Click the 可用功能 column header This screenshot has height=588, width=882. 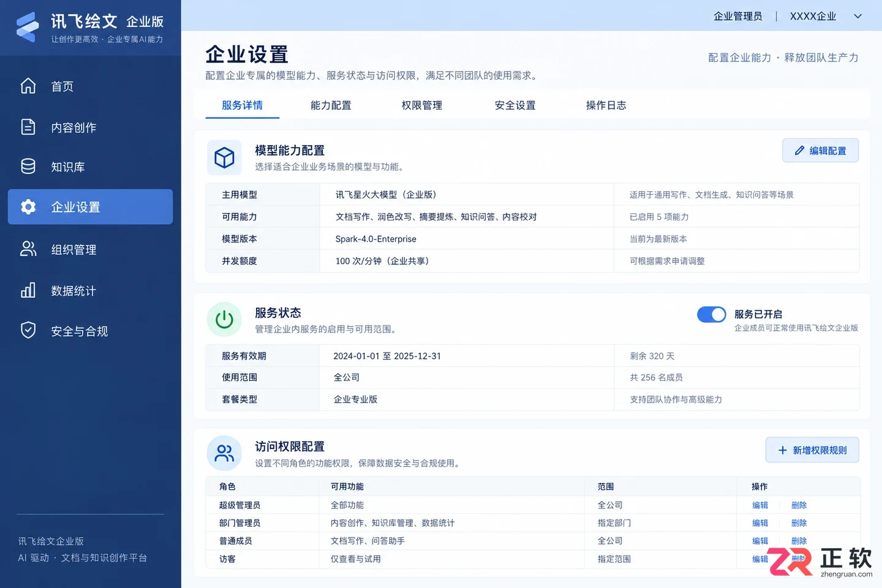coord(347,486)
